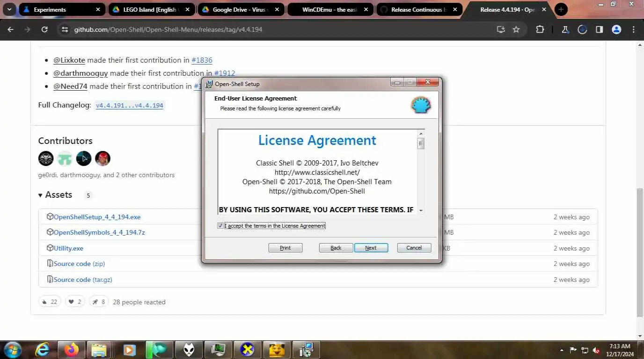This screenshot has height=359, width=644.
Task: Open pull request #1912 link
Action: tap(225, 73)
